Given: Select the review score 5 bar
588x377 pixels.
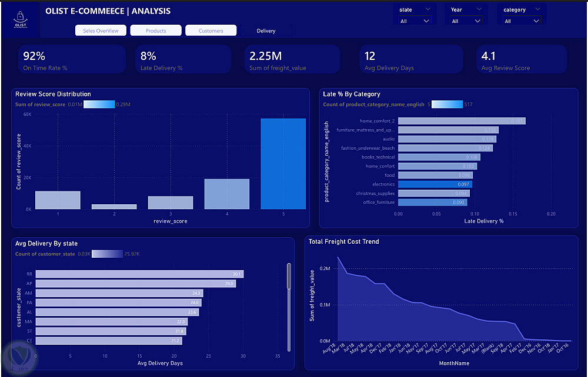Looking at the screenshot, I should [283, 164].
